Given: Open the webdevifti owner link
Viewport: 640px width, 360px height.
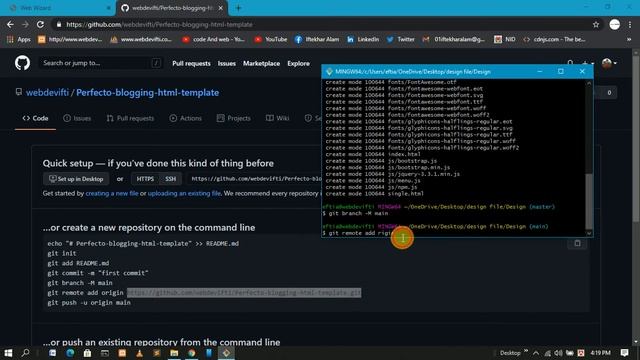Looking at the screenshot, I should coord(47,93).
